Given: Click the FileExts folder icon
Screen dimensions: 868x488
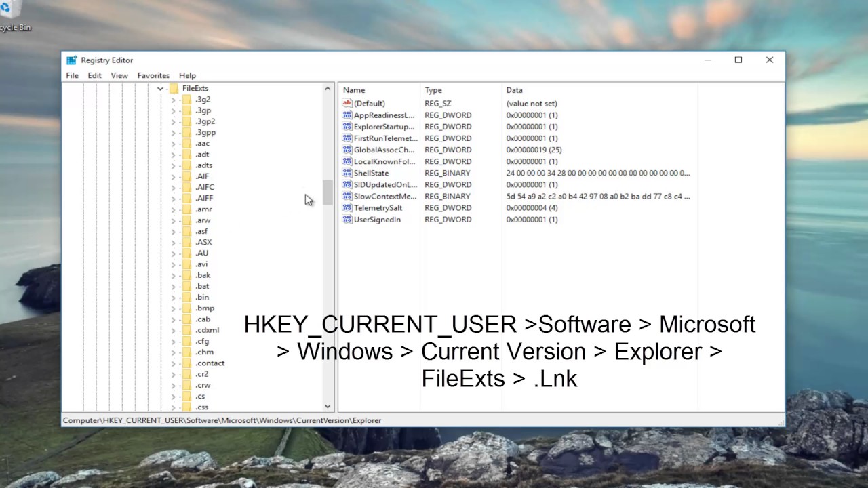Looking at the screenshot, I should (174, 88).
